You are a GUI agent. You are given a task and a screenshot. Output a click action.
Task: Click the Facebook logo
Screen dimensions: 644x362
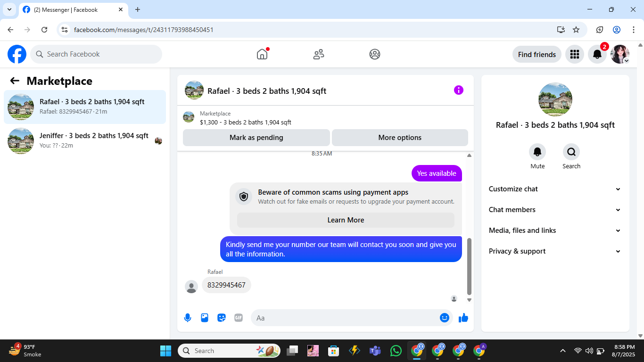pyautogui.click(x=17, y=54)
